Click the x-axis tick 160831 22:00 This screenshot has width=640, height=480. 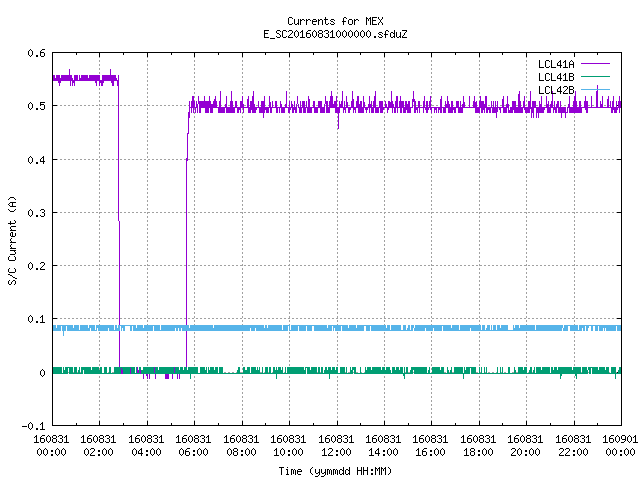[573, 446]
